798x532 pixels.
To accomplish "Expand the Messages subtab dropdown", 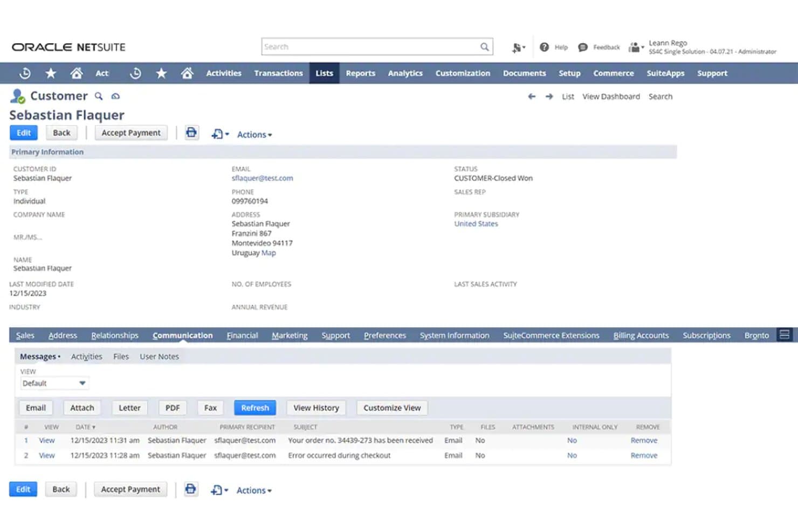I will tap(40, 356).
